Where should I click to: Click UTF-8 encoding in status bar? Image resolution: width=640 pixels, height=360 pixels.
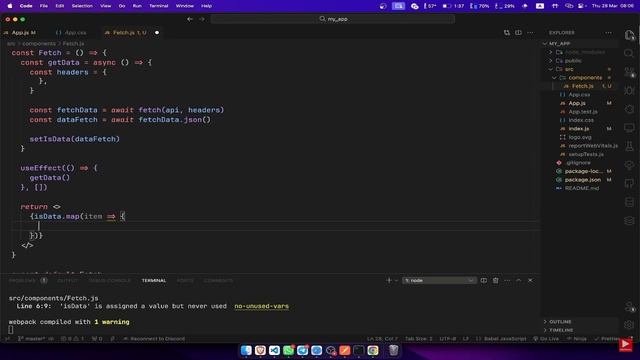[448, 339]
